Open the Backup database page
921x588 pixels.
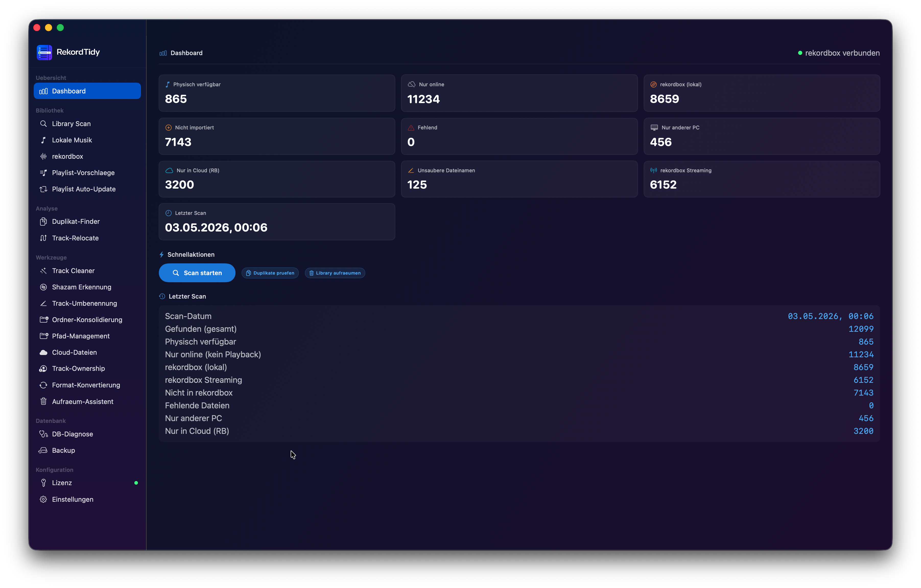(x=87, y=450)
